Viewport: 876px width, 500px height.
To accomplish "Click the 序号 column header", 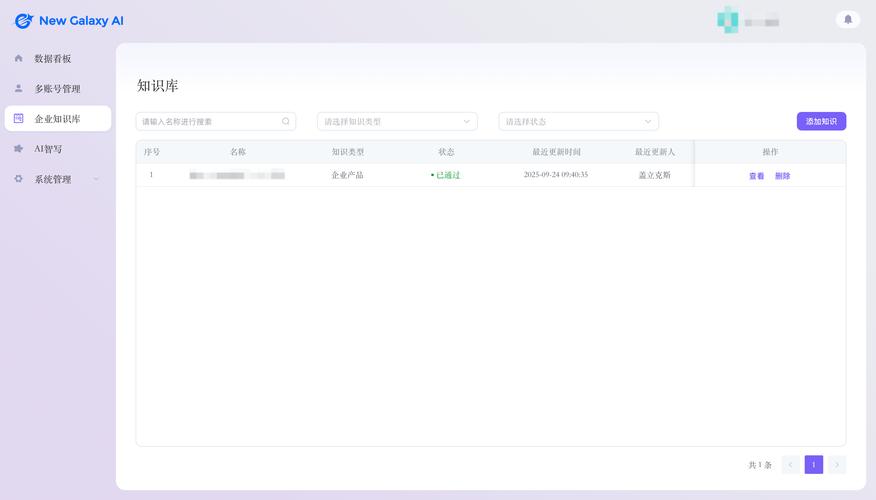I will point(152,152).
